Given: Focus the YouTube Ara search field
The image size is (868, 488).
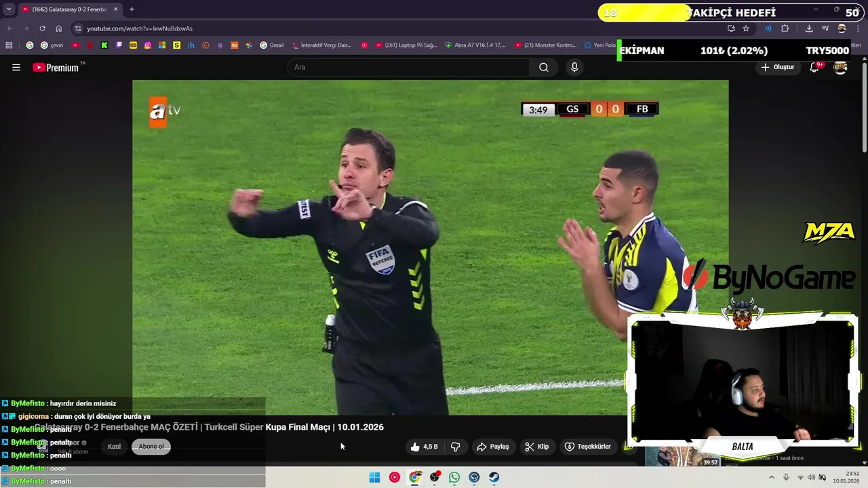Looking at the screenshot, I should [x=409, y=67].
